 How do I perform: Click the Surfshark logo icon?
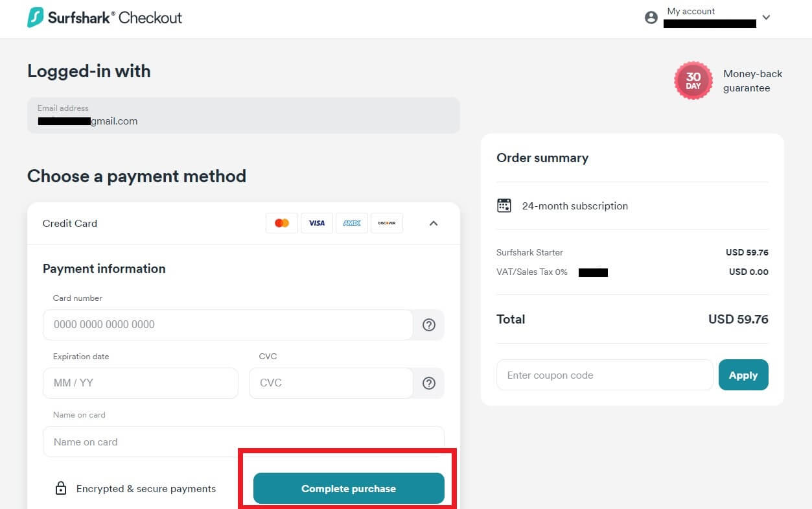36,18
